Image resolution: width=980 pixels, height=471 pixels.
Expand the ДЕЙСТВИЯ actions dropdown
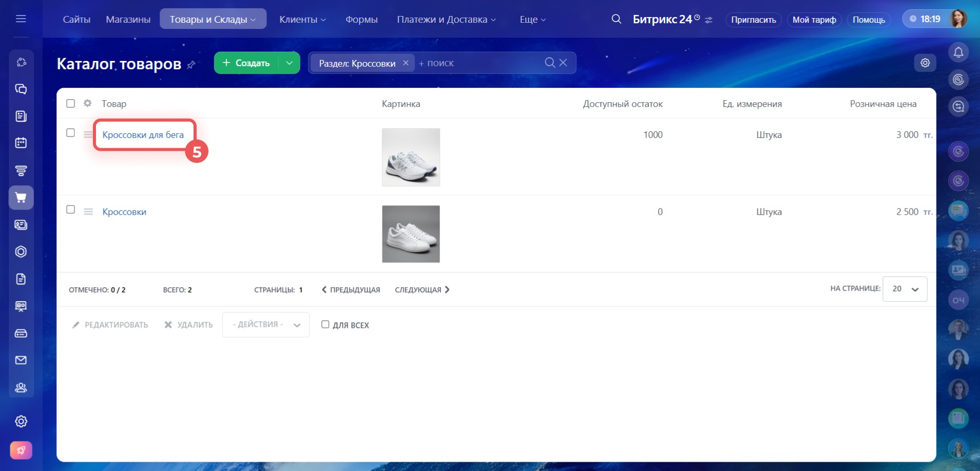(x=266, y=324)
